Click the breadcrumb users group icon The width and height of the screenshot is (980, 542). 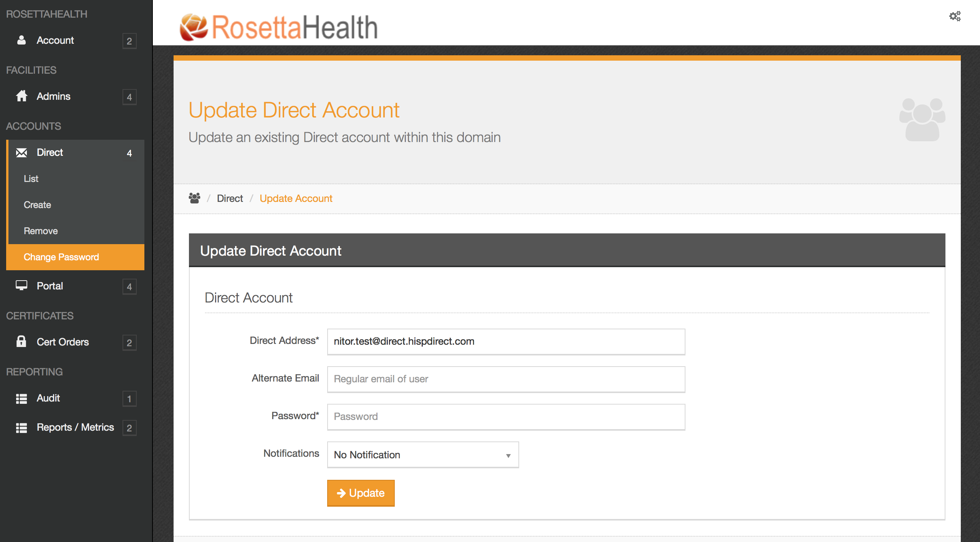pyautogui.click(x=194, y=198)
